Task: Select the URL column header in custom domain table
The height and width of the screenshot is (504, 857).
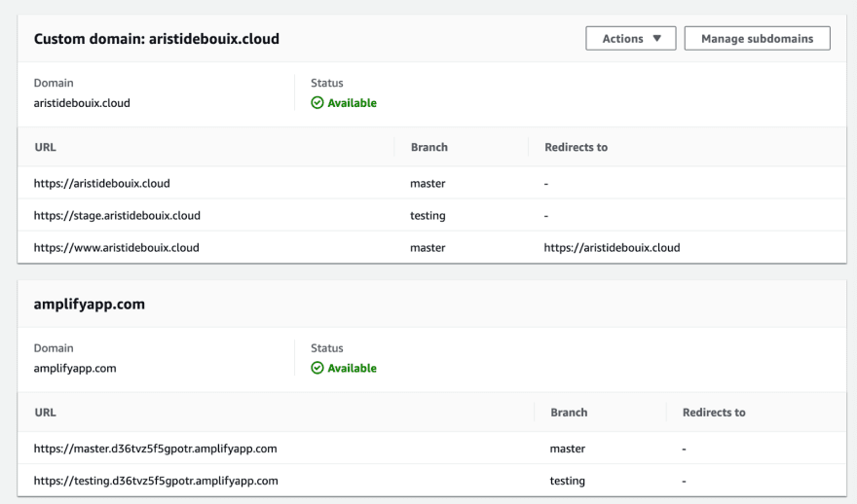Action: 46,148
